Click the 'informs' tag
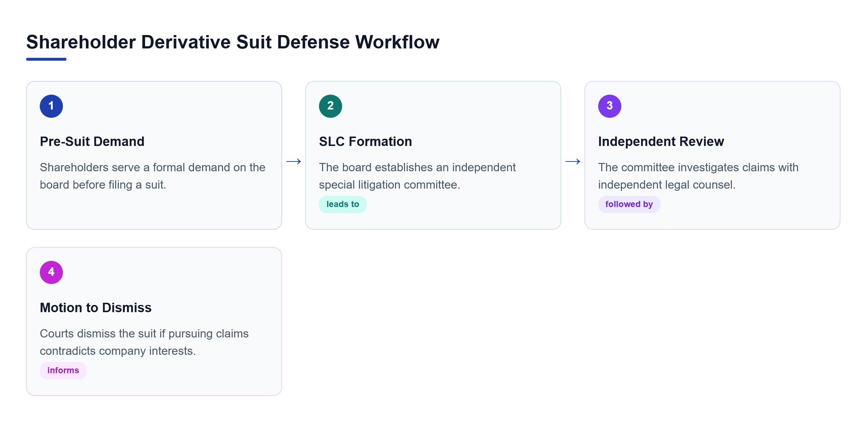Screen dimensions: 868x422 click(63, 371)
